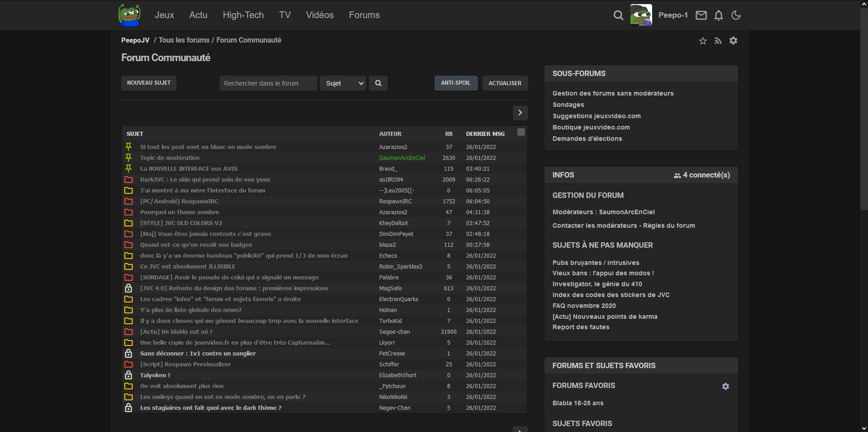Click the search magnifier in top navigation

pyautogui.click(x=618, y=15)
